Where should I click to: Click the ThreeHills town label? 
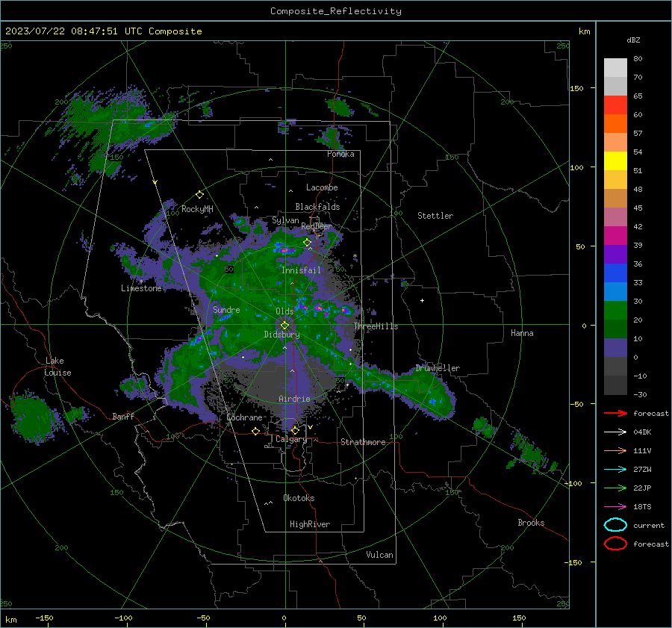(x=376, y=326)
